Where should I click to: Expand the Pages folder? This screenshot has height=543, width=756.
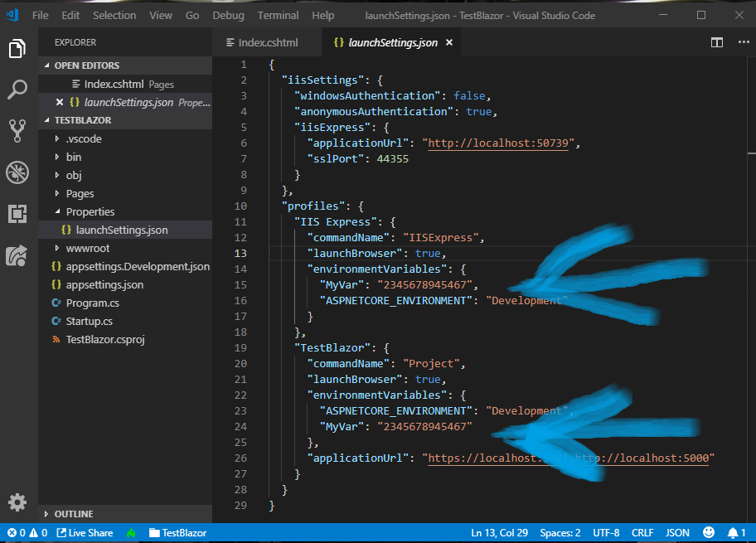[x=125, y=194]
